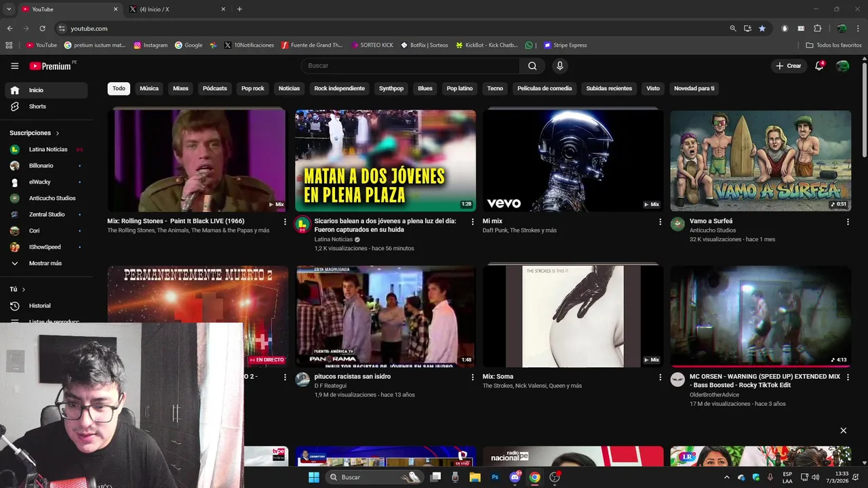This screenshot has height=488, width=868.
Task: Open the Stripe Express bookmark
Action: click(x=565, y=45)
